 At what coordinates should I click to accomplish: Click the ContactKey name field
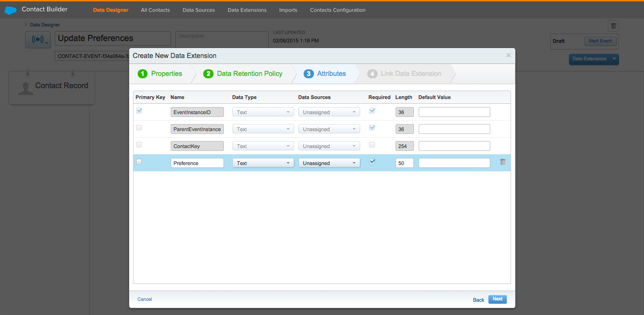[x=197, y=146]
